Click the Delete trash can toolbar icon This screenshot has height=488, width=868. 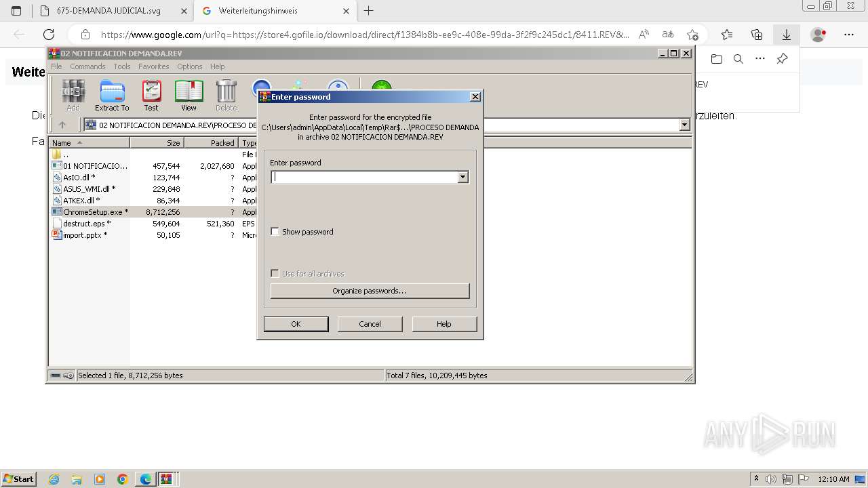coord(226,95)
